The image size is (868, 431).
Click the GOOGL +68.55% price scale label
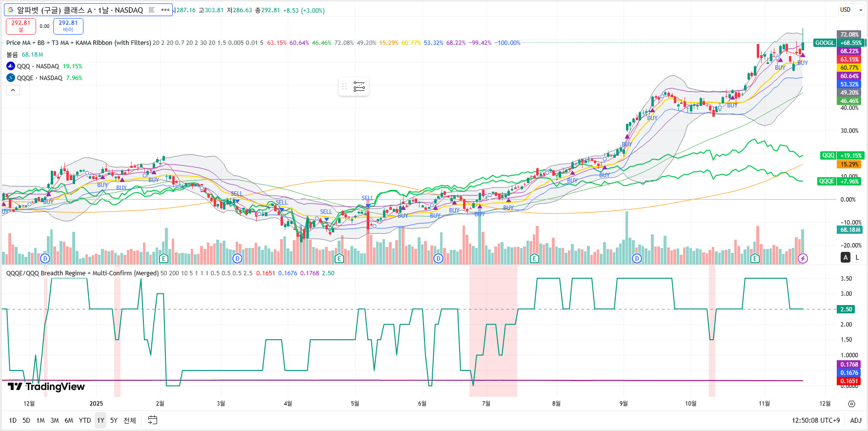[839, 43]
